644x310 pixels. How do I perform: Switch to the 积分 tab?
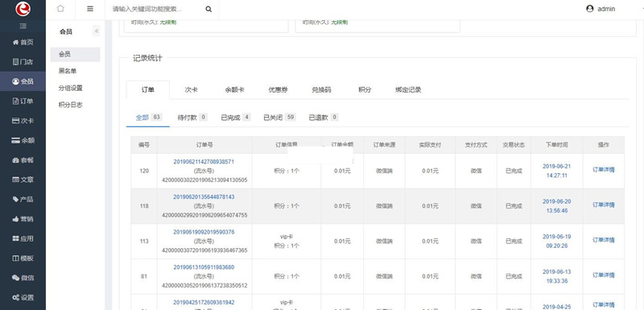coord(365,90)
